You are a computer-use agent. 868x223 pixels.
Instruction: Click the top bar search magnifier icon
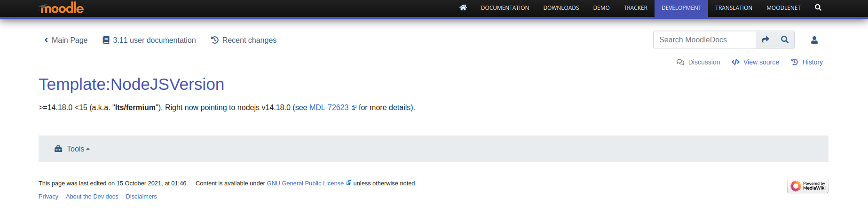pos(818,8)
